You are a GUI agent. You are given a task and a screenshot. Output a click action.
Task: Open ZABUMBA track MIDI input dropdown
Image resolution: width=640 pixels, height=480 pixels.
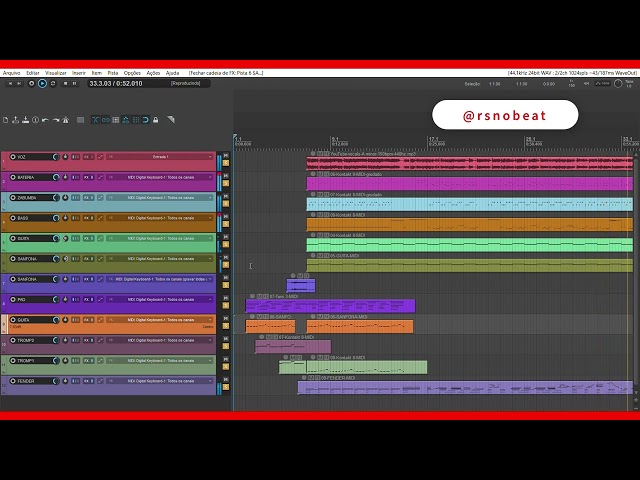tap(160, 198)
